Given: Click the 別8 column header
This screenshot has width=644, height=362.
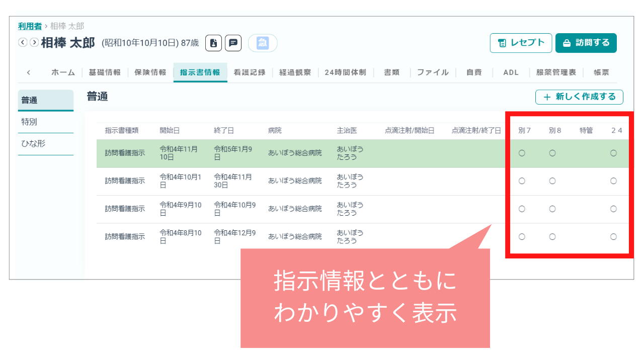Looking at the screenshot, I should pos(555,131).
